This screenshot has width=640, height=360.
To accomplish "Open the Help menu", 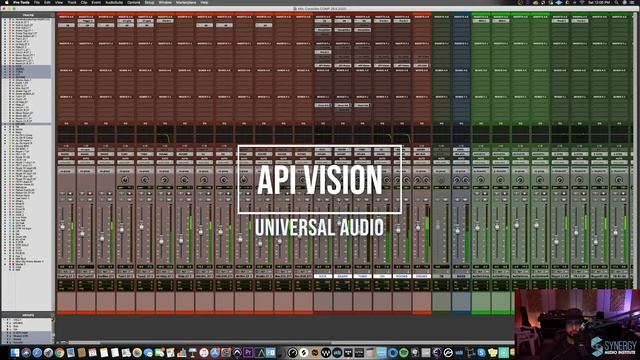I will [204, 2].
